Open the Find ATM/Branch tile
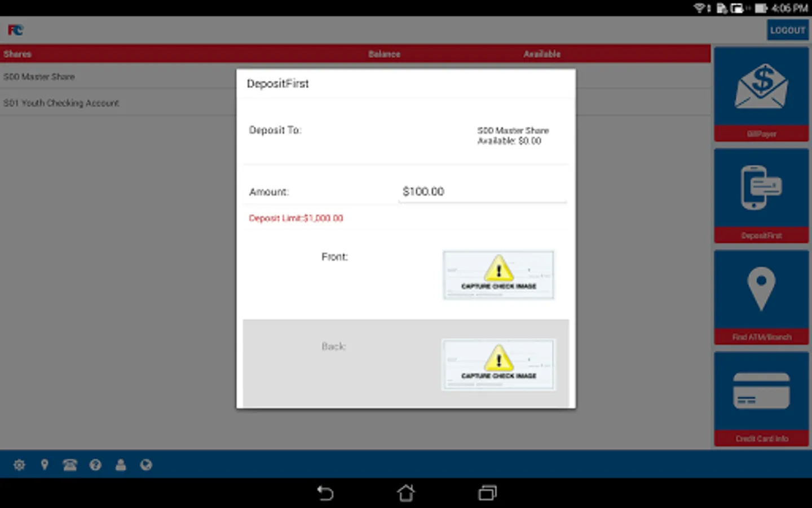The width and height of the screenshot is (812, 508). 761,297
